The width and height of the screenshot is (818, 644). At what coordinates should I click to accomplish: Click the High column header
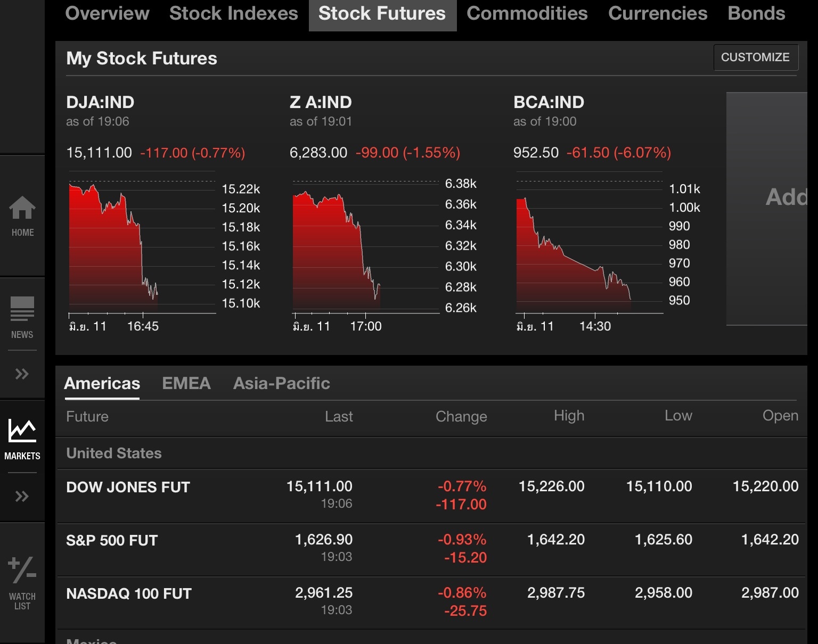click(569, 416)
